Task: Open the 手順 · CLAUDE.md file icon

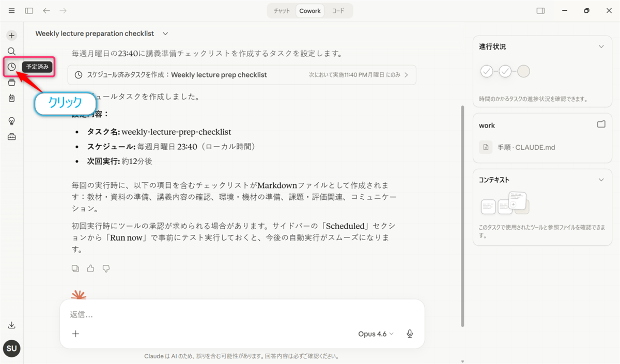Action: pyautogui.click(x=485, y=147)
